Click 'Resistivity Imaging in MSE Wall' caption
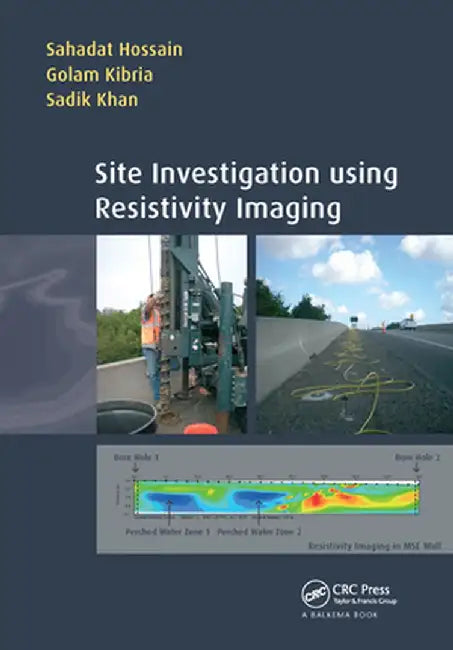 [x=375, y=546]
